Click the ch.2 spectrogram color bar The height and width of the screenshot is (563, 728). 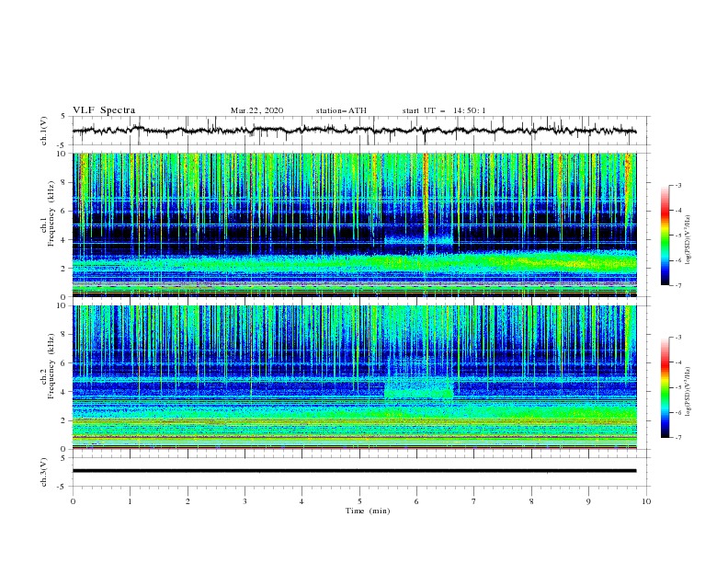[x=665, y=387]
